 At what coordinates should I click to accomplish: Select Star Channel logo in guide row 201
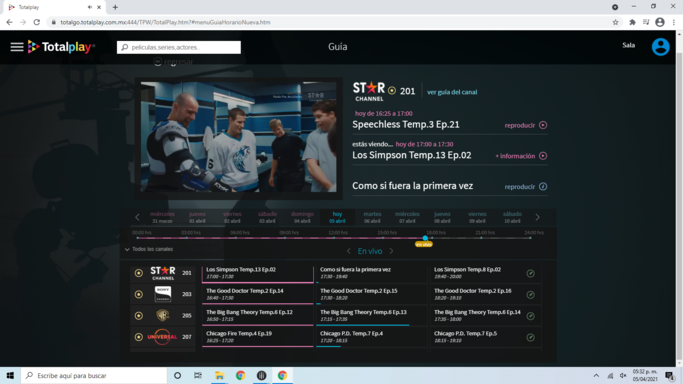[x=163, y=273]
